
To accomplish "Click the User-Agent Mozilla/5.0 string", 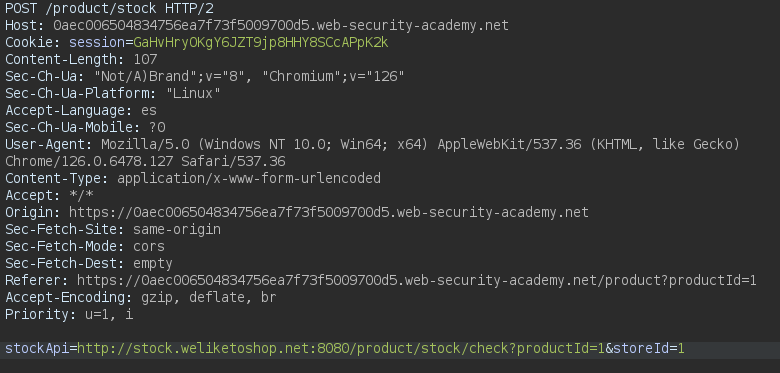I will [420, 144].
